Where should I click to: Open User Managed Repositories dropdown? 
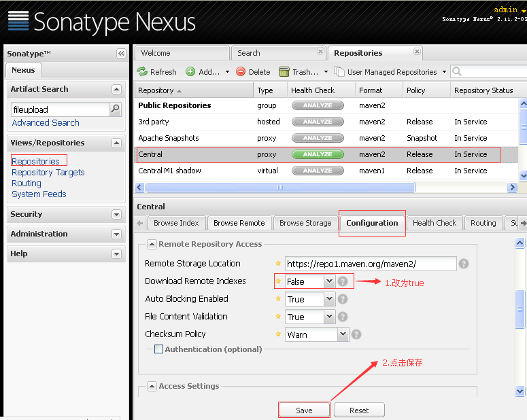pos(390,72)
